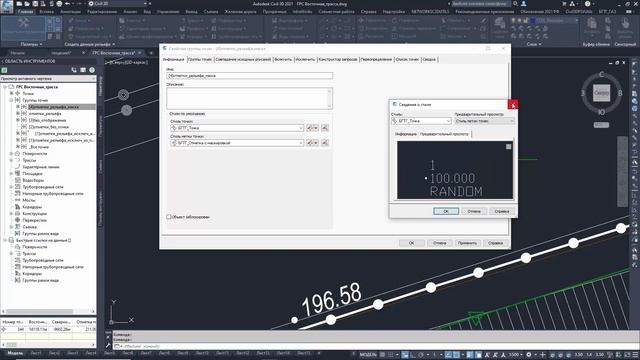Click Мосты icon in Prospector tree

click(18, 200)
